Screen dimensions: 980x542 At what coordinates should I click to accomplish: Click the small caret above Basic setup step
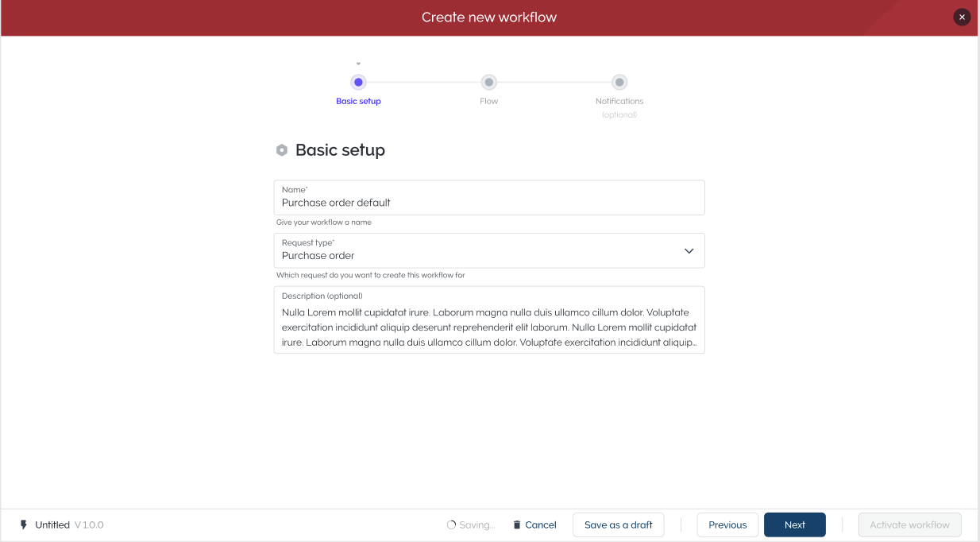tap(358, 64)
